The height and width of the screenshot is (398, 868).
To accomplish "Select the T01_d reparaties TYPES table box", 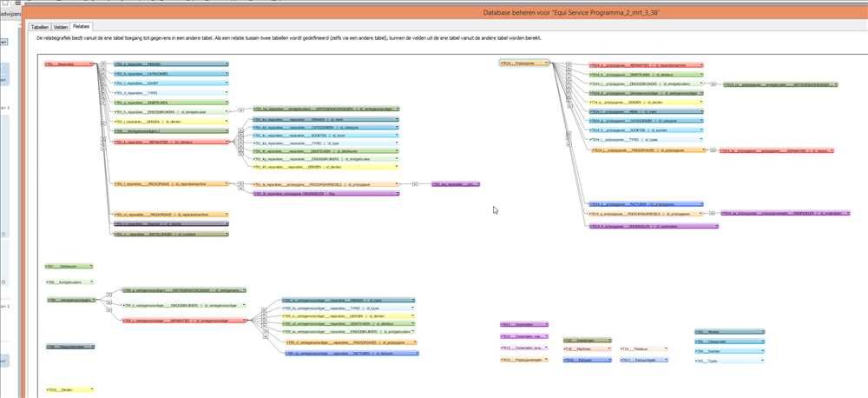I will tap(172, 93).
